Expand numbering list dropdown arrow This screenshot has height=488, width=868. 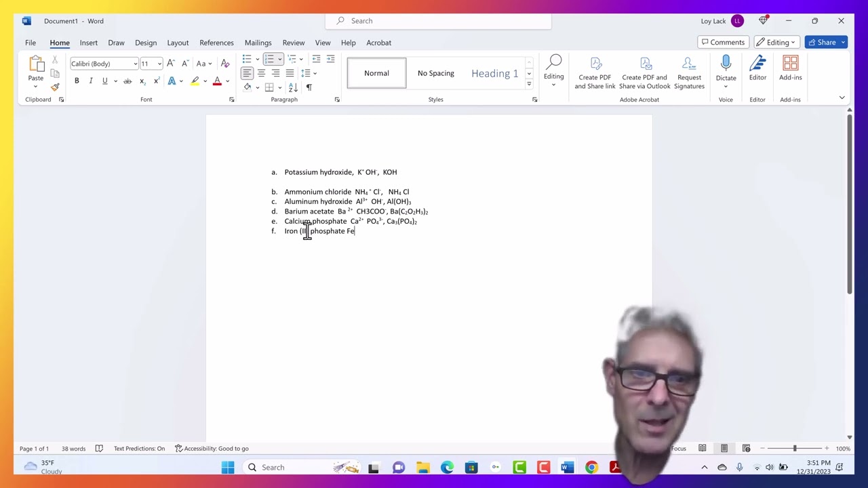pos(279,59)
